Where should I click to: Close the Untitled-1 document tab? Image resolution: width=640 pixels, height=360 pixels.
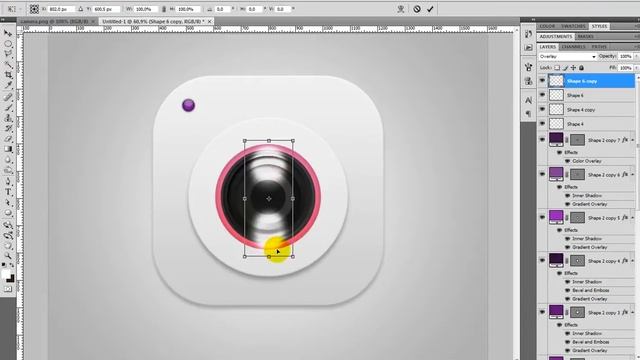[210, 21]
